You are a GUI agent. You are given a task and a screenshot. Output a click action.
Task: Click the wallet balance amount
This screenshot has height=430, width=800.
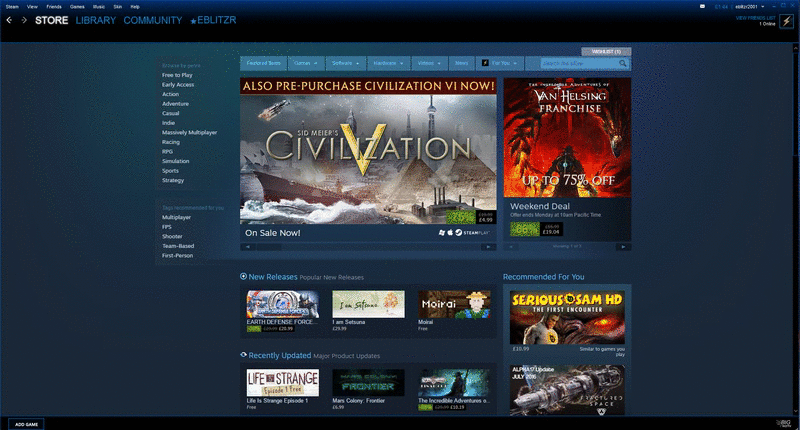coord(721,7)
